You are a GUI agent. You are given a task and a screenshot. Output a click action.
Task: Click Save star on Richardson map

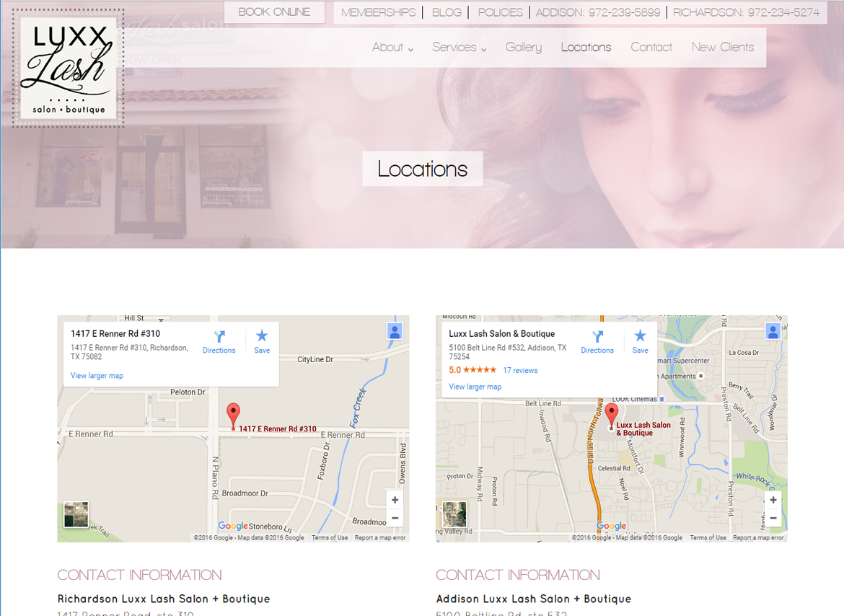[x=262, y=336]
